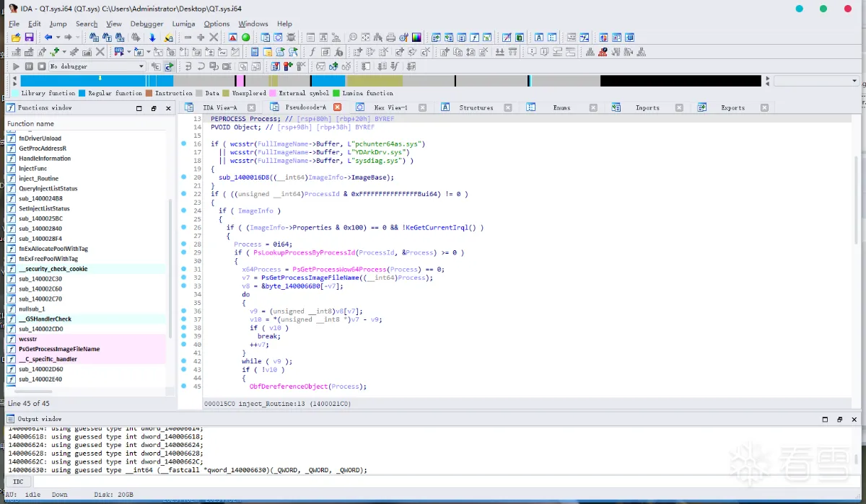Expand the back arrow history dropdown
This screenshot has width=866, height=504.
[x=58, y=37]
